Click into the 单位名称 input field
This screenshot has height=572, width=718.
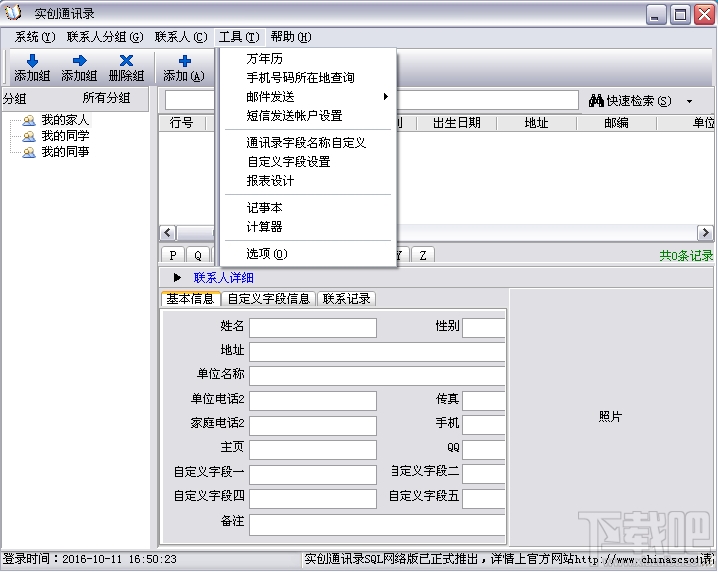377,376
